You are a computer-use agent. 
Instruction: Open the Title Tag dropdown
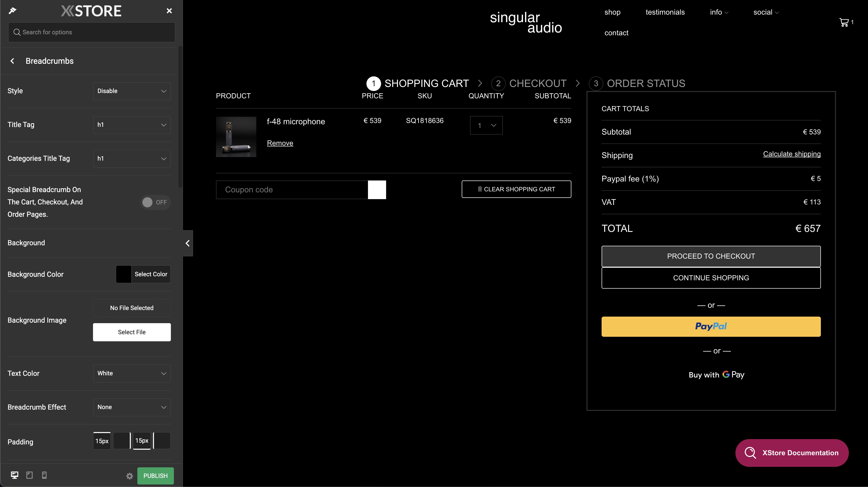pos(132,125)
